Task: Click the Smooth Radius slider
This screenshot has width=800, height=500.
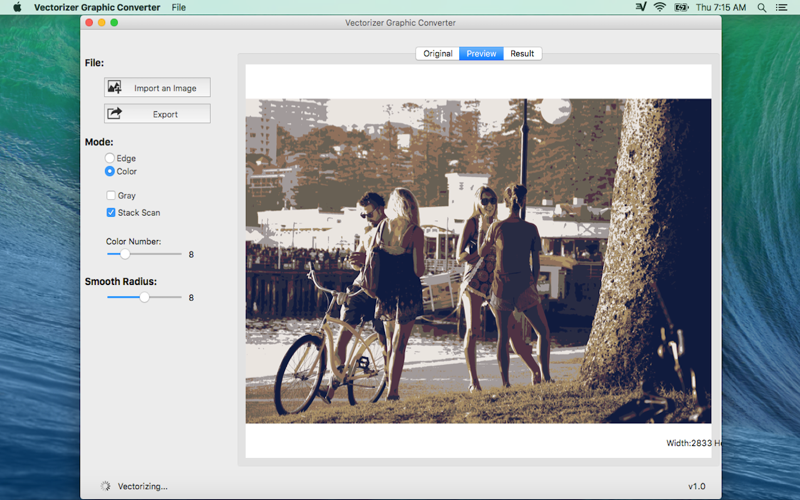Action: click(x=144, y=297)
